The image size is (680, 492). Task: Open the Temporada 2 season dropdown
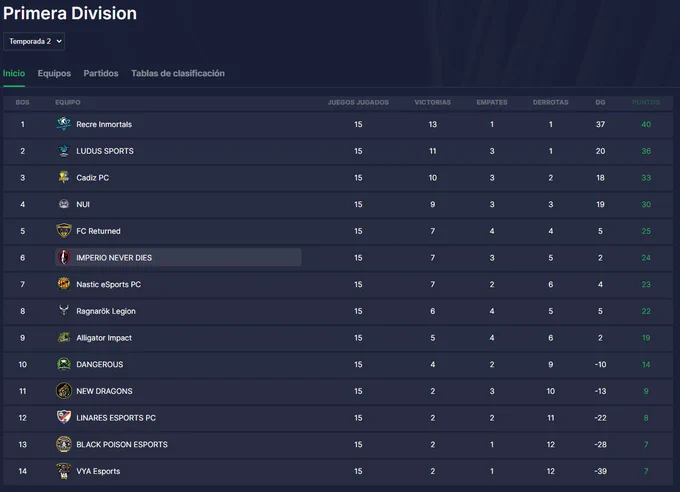(x=34, y=41)
